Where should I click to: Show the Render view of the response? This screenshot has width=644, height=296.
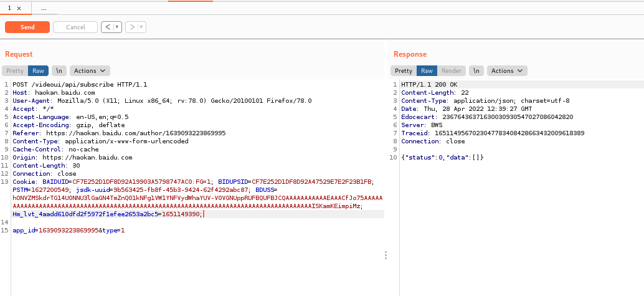pyautogui.click(x=452, y=71)
